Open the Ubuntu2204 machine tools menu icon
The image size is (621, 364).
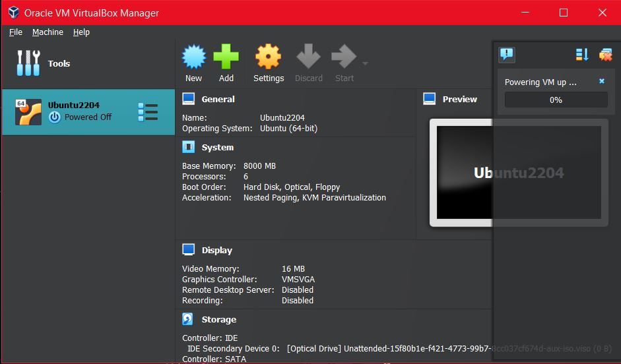point(148,112)
